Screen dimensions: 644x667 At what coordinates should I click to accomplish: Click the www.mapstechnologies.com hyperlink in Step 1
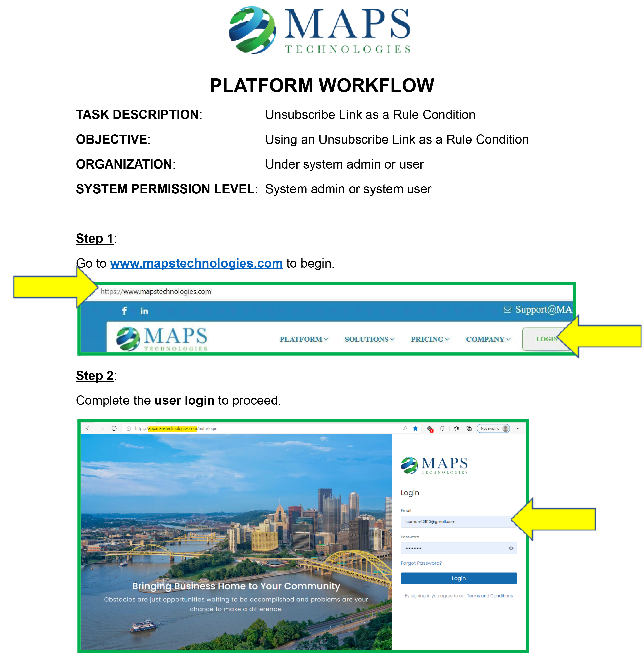pyautogui.click(x=196, y=264)
